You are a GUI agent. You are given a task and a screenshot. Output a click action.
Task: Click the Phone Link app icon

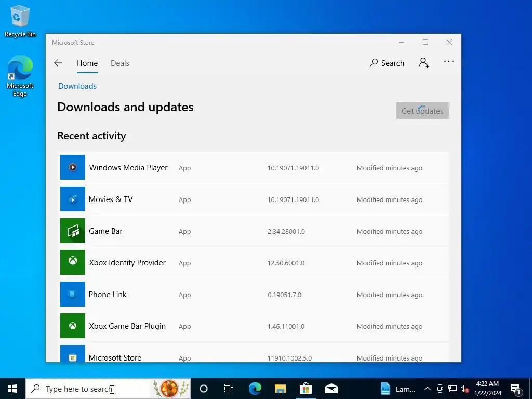coord(73,294)
